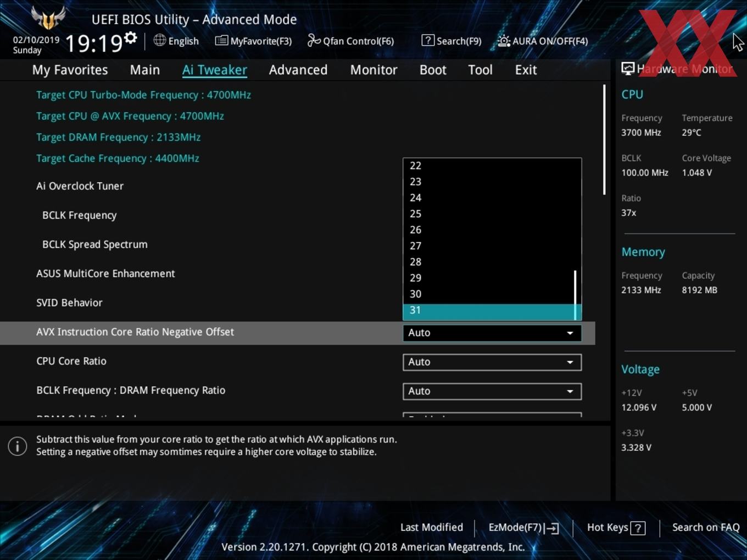Select the CPU Core Ratio label
The image size is (747, 560).
click(71, 361)
